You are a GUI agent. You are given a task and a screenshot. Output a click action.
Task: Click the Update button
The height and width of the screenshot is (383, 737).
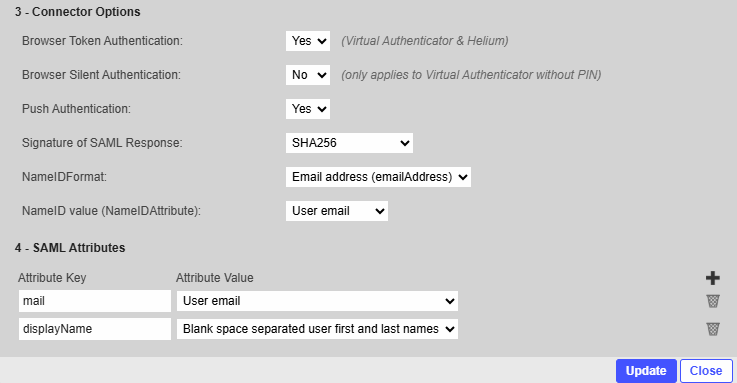pos(646,371)
